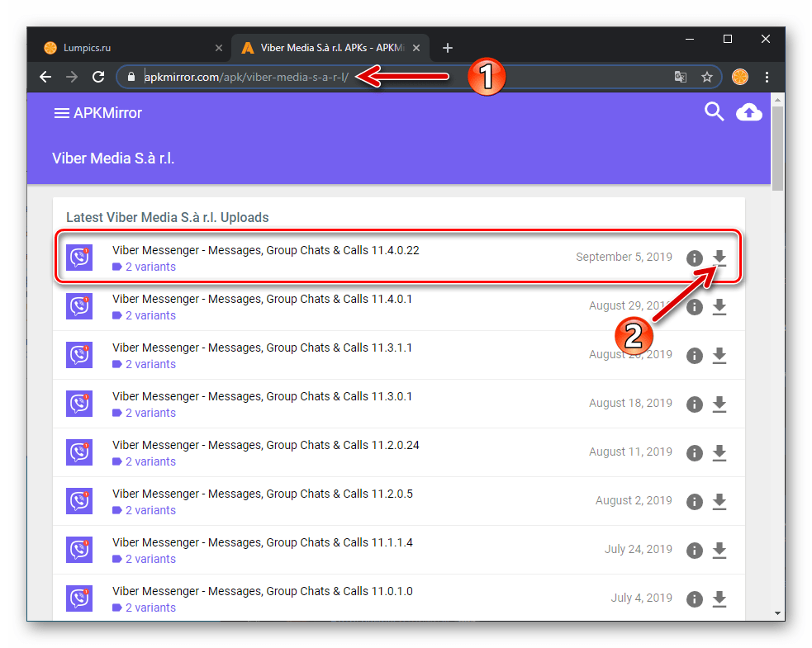Screen dimensions: 812x648
Task: Open the APKMirror hamburger menu
Action: tap(61, 113)
